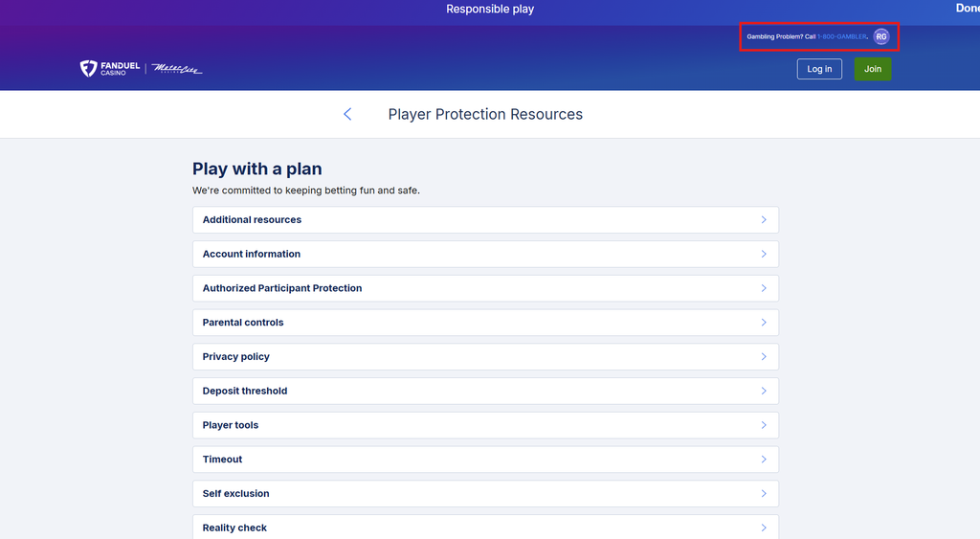The height and width of the screenshot is (539, 980).
Task: Click the Motor City Casino logo
Action: 176,69
